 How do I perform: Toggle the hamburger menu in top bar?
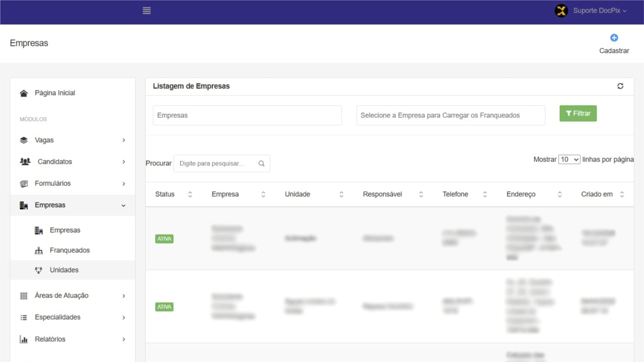147,11
